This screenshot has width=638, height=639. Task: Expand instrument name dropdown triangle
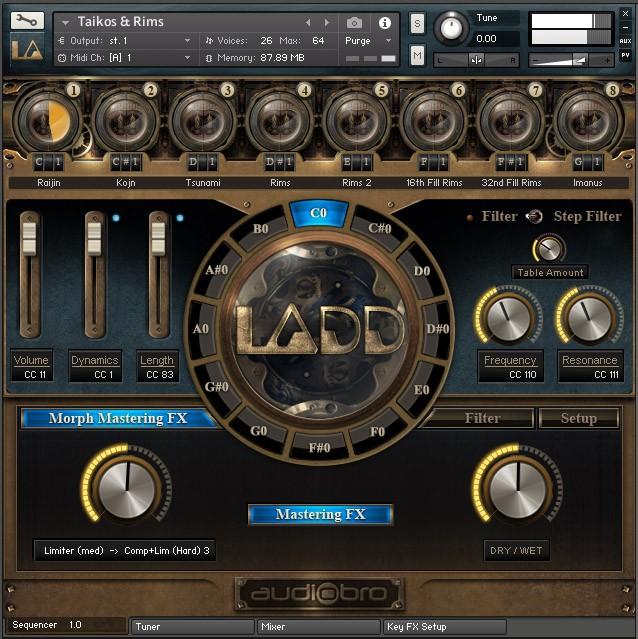pos(65,23)
